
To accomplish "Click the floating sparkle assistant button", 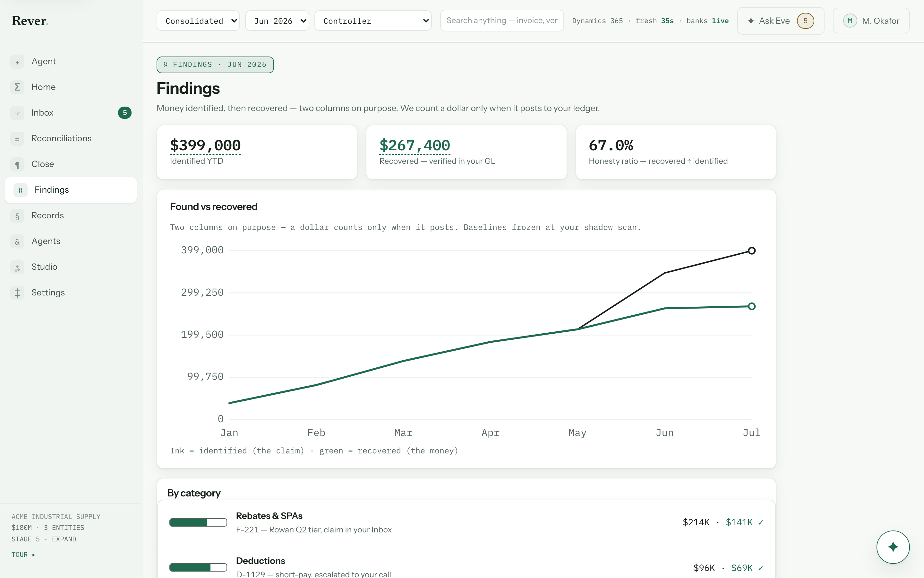I will pos(893,547).
